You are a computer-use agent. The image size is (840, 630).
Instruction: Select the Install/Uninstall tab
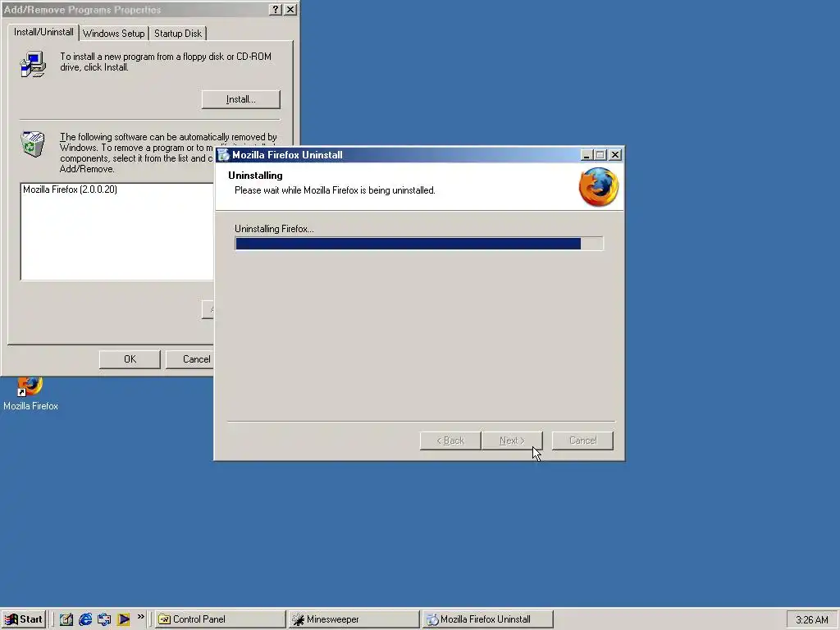(43, 32)
